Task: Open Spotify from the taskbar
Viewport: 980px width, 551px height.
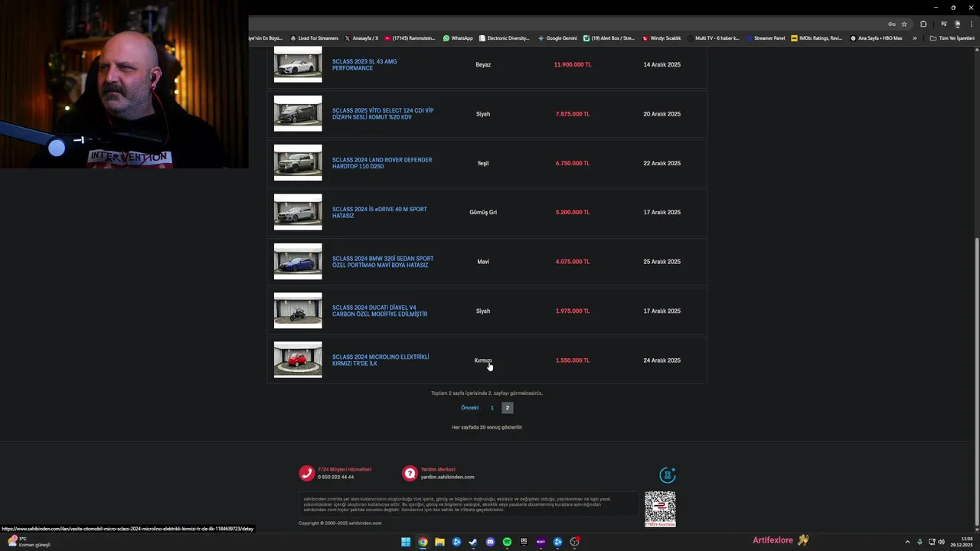Action: click(x=507, y=542)
